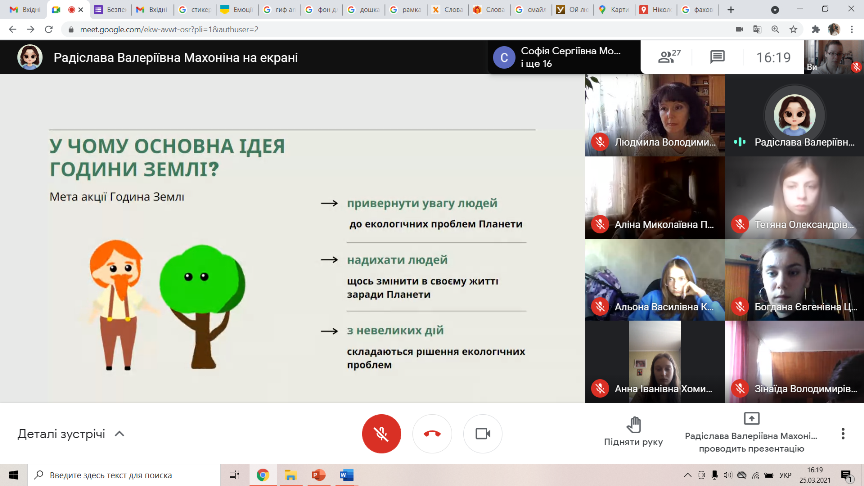Open PowerPoint from the Windows taskbar
The image size is (864, 486).
coord(318,475)
